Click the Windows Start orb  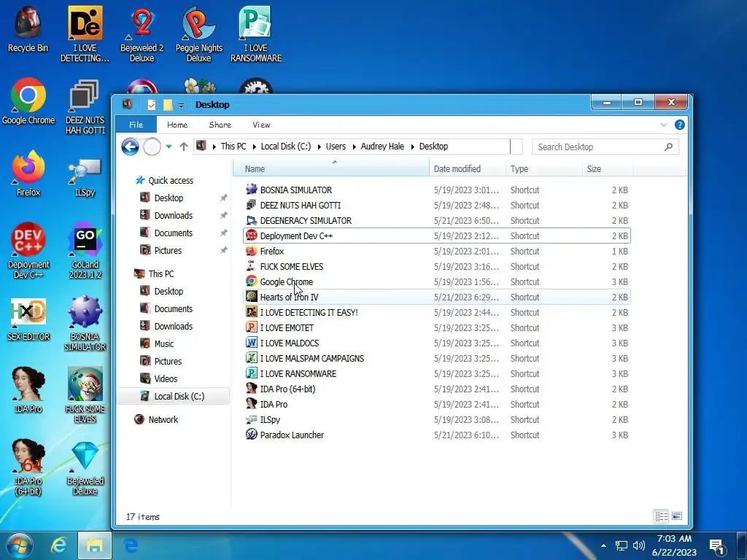[19, 545]
